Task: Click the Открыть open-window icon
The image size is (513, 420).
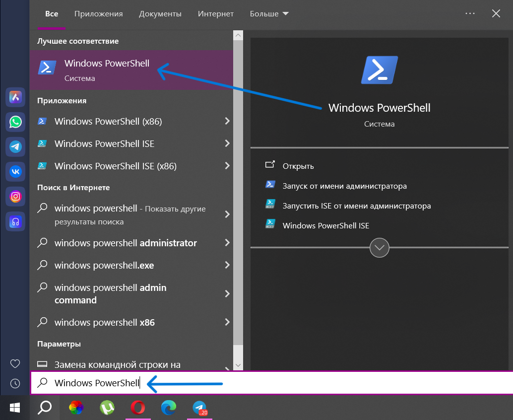Action: pyautogui.click(x=270, y=164)
